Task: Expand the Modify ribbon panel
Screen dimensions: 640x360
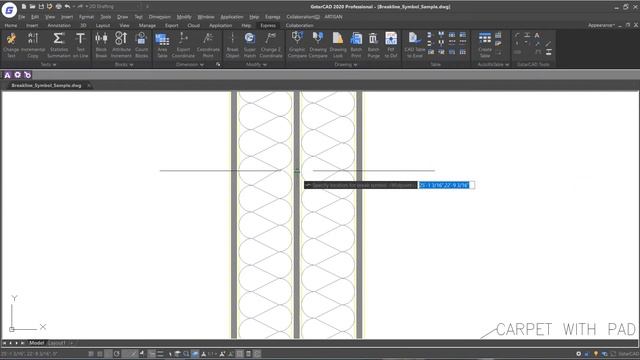Action: tap(256, 64)
